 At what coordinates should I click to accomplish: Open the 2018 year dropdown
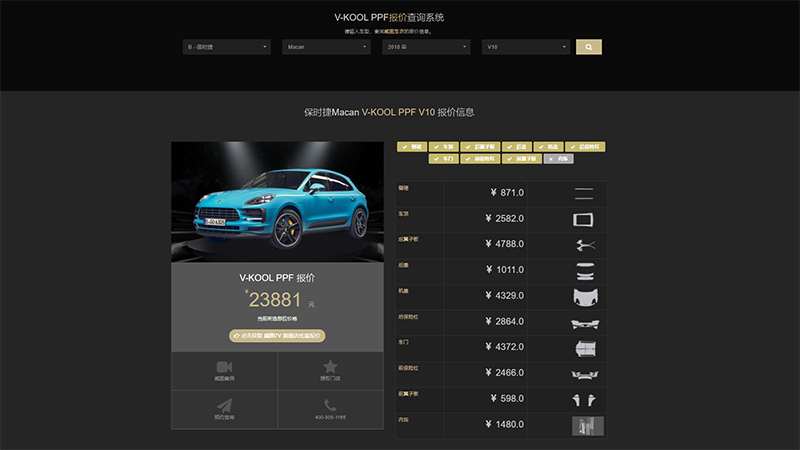[425, 47]
